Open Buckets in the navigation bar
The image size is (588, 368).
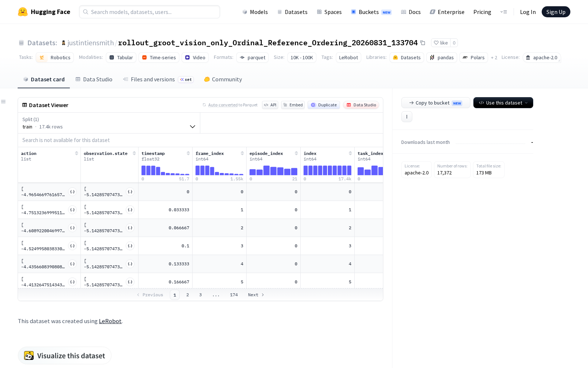click(x=371, y=12)
